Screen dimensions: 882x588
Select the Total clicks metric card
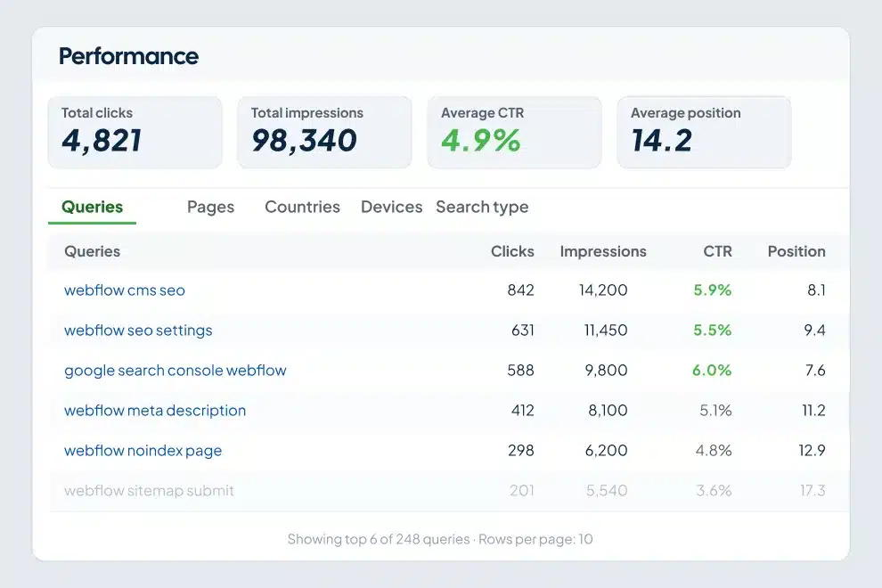point(135,132)
